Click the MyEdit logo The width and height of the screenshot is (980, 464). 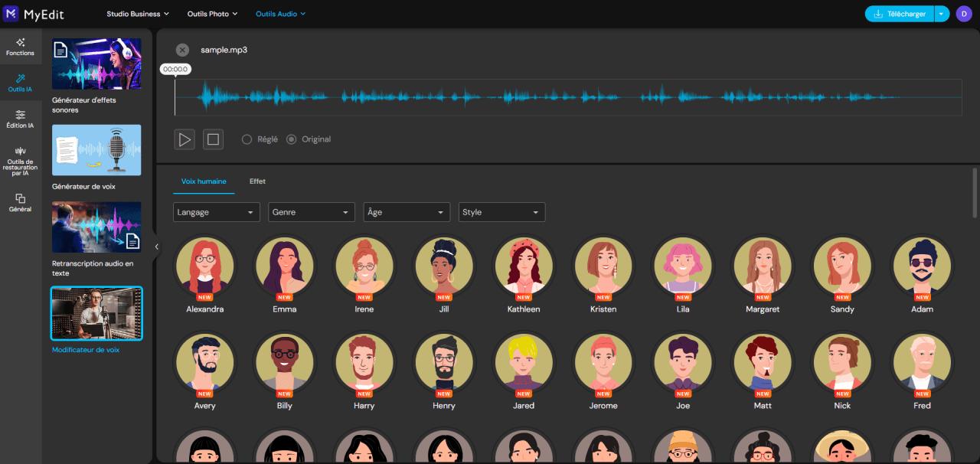point(34,14)
